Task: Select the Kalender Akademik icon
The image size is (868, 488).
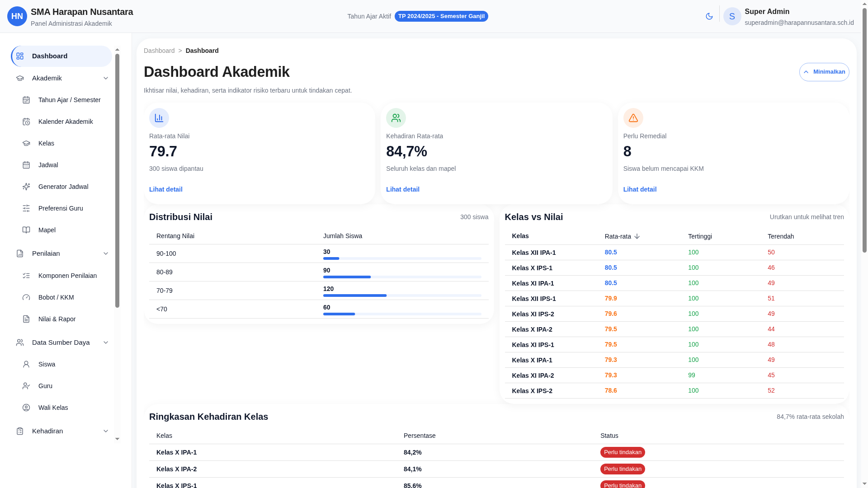Action: [27, 122]
